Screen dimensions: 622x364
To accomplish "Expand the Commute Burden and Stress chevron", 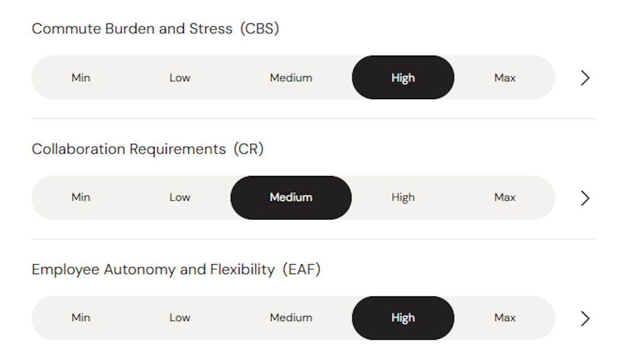I will click(585, 78).
